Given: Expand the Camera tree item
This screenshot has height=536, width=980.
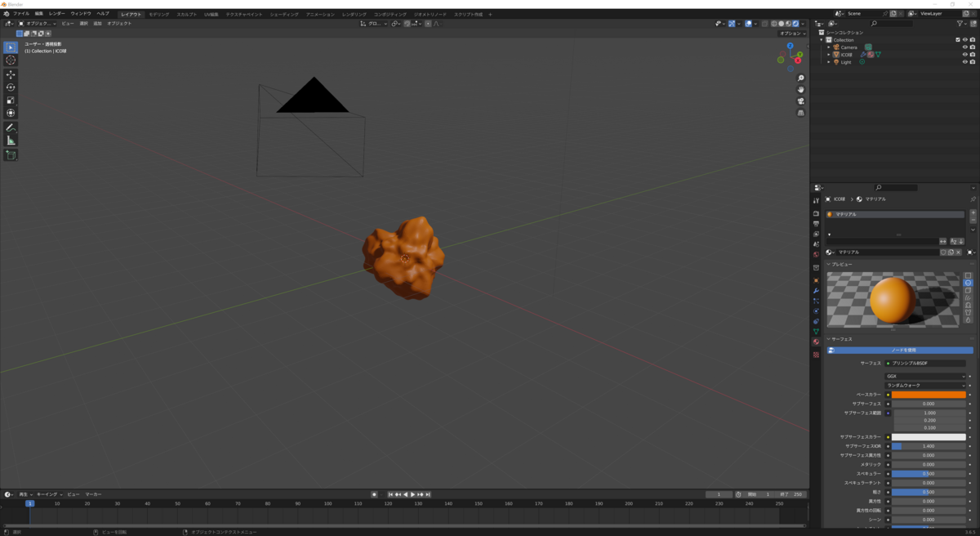Looking at the screenshot, I should (828, 47).
